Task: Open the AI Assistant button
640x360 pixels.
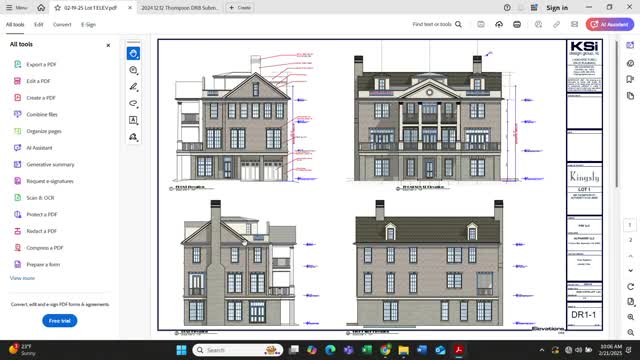Action: coord(610,24)
